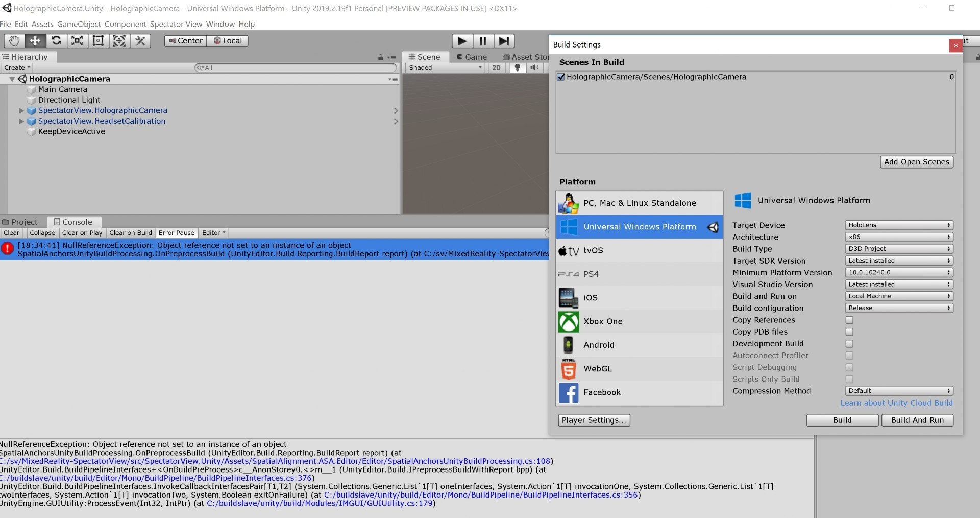
Task: Open the Target Device dropdown
Action: pyautogui.click(x=898, y=225)
